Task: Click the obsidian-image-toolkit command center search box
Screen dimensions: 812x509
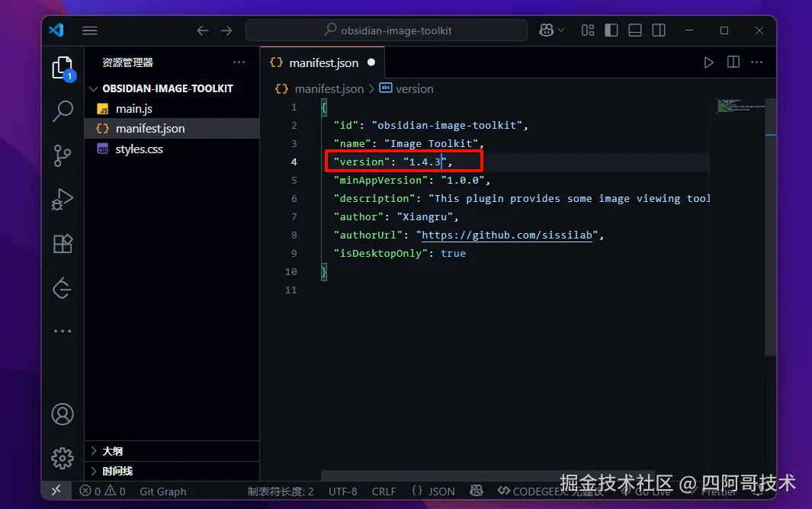Action: tap(387, 30)
